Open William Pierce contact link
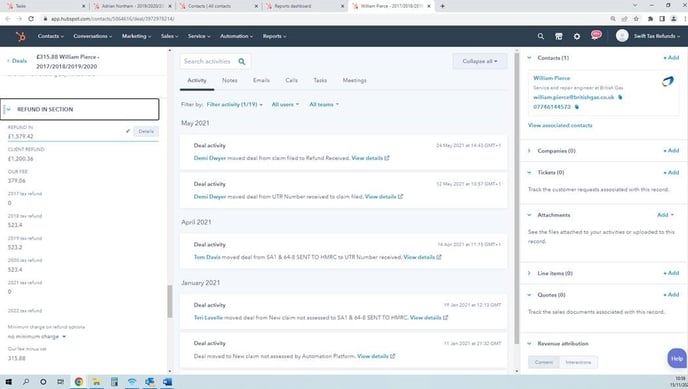The width and height of the screenshot is (688, 389). click(x=552, y=78)
